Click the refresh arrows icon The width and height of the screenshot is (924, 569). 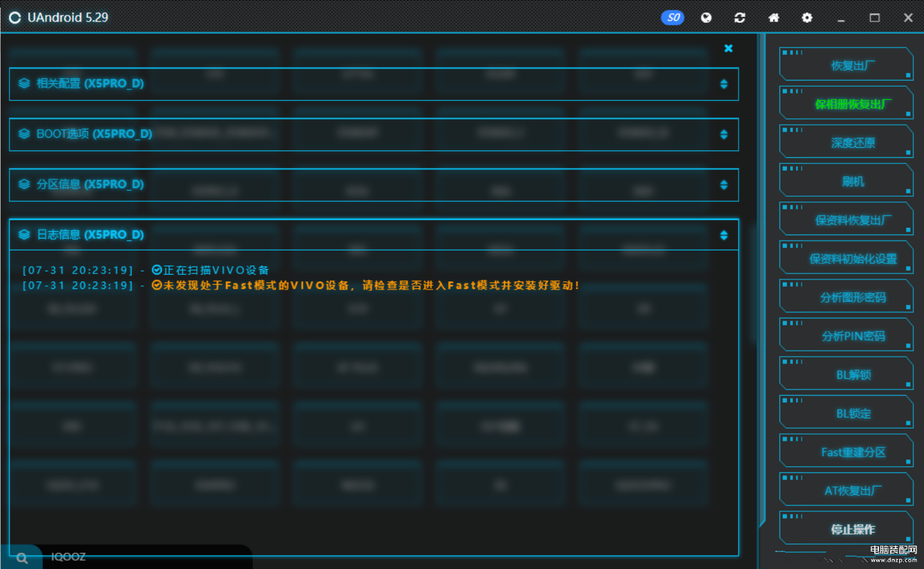[740, 18]
